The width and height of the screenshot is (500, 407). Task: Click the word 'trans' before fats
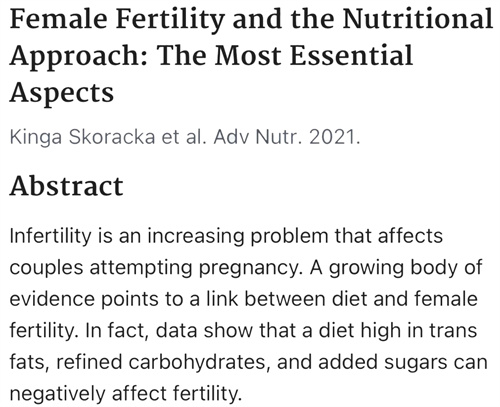[453, 330]
